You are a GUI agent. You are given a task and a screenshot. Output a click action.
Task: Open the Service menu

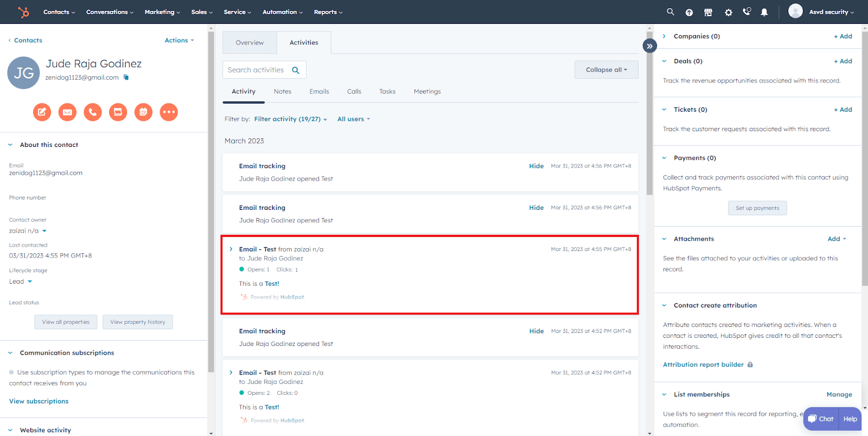pos(238,12)
